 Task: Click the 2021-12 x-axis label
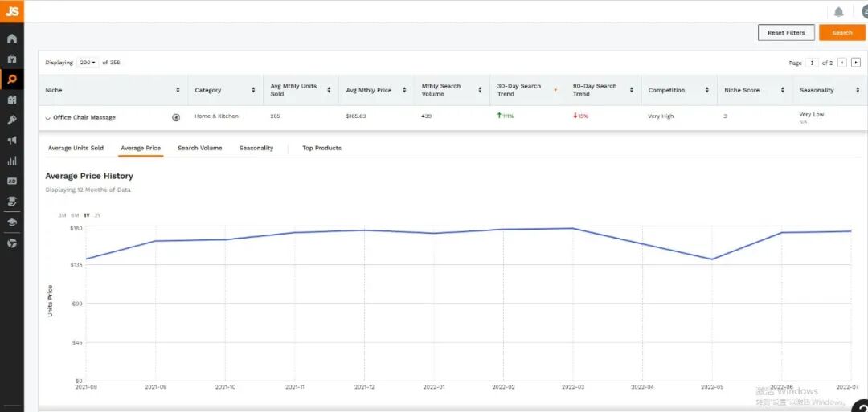(364, 387)
